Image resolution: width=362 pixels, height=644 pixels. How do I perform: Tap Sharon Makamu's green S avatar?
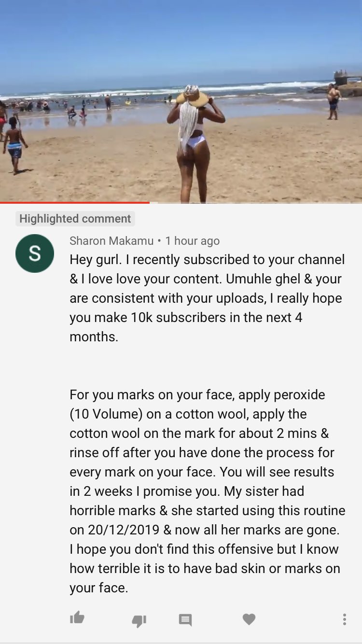pyautogui.click(x=35, y=253)
